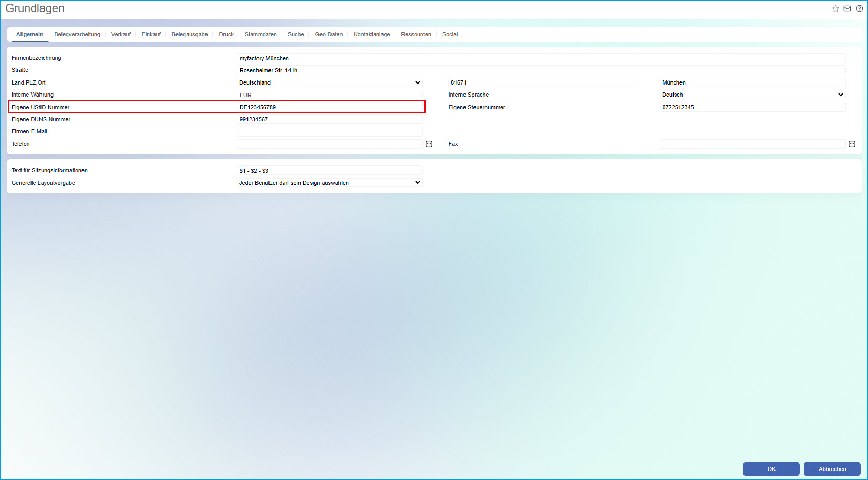Open the Social tab
Image resolution: width=868 pixels, height=480 pixels.
450,34
